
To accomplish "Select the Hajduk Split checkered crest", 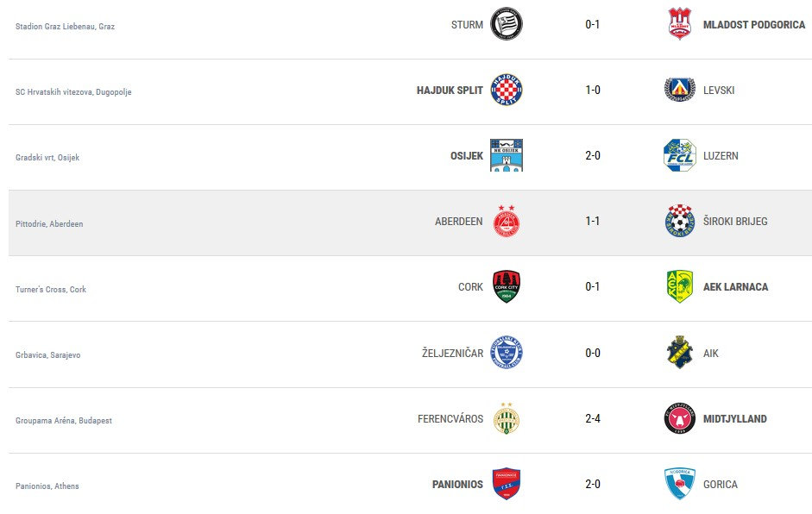I will [507, 90].
